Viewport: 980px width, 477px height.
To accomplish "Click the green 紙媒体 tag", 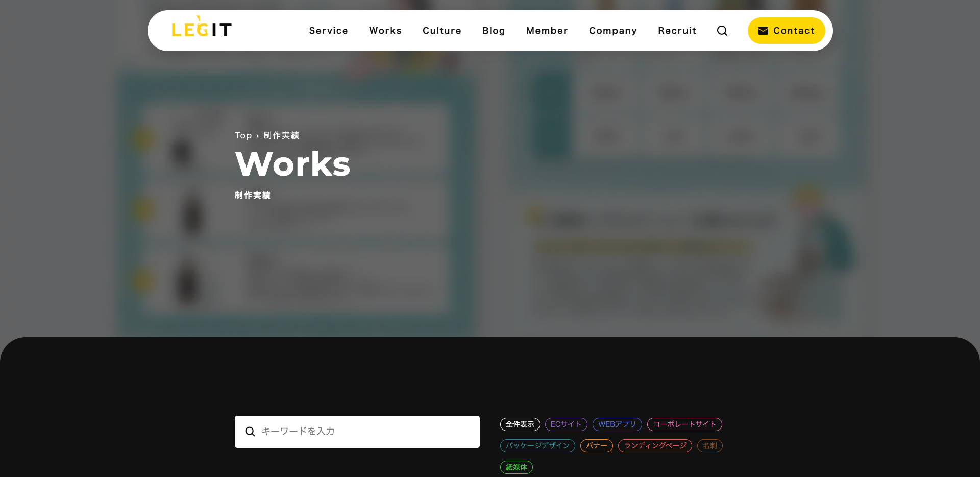I will point(516,467).
